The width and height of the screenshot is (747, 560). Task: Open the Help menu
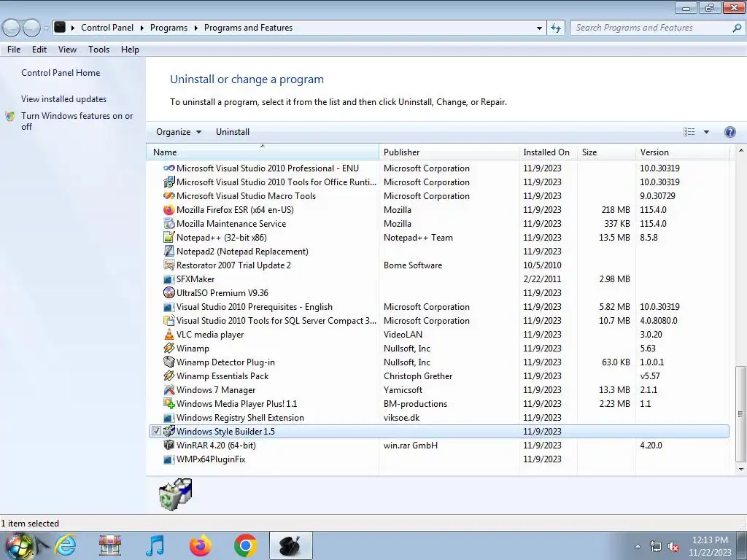pyautogui.click(x=130, y=50)
